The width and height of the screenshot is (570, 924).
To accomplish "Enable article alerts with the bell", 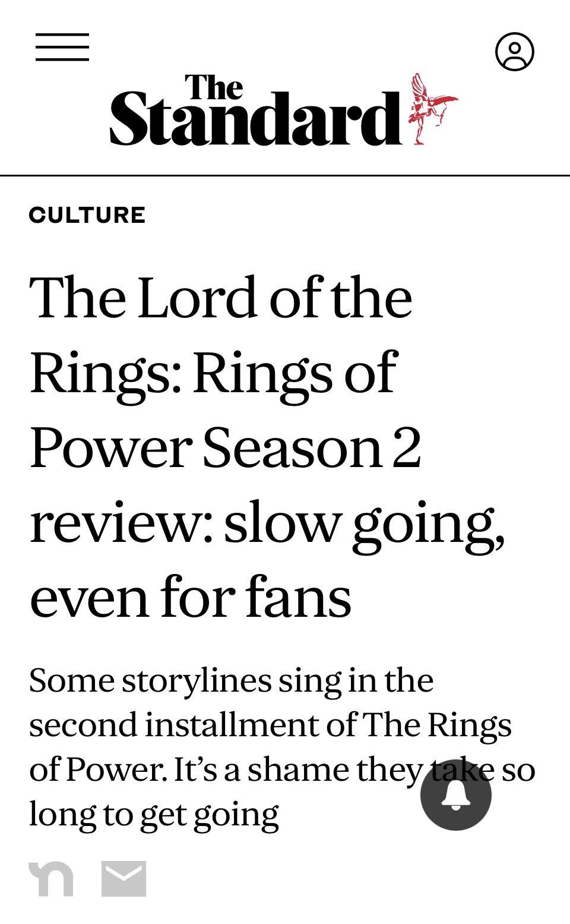I will click(x=455, y=794).
